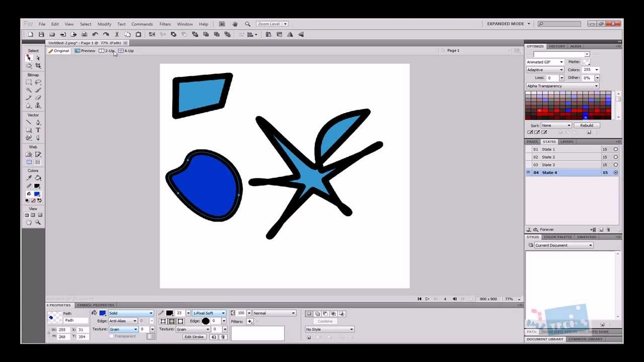Open the Current Document styles dropdown

563,245
